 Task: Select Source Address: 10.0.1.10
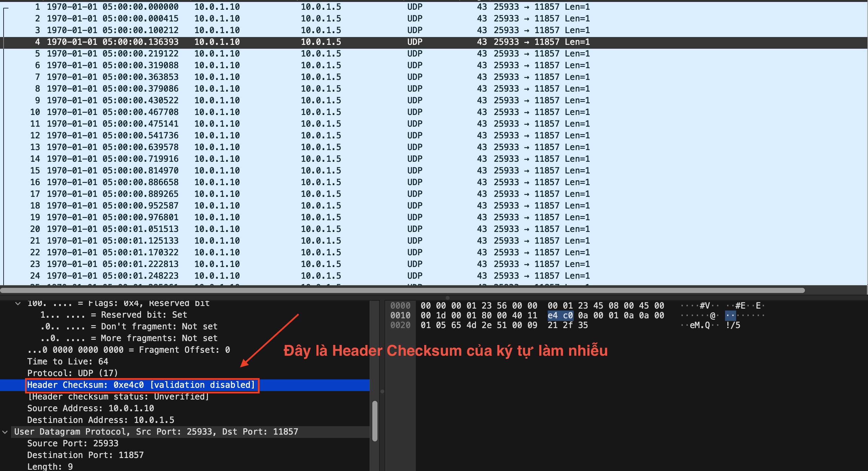[x=90, y=408]
